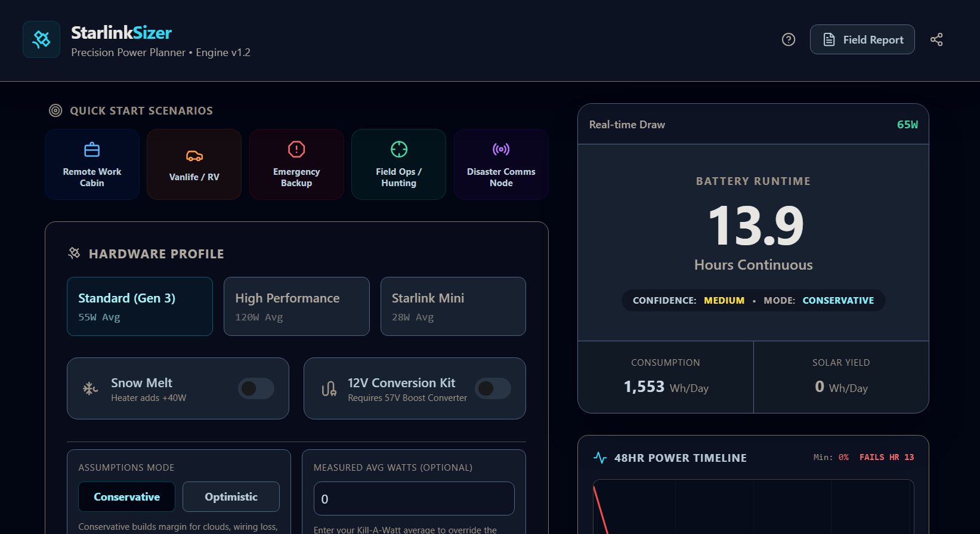Select the Emergency Backup scenario

[296, 164]
